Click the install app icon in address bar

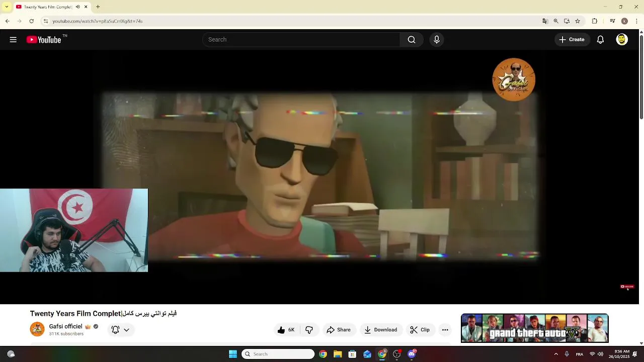567,21
